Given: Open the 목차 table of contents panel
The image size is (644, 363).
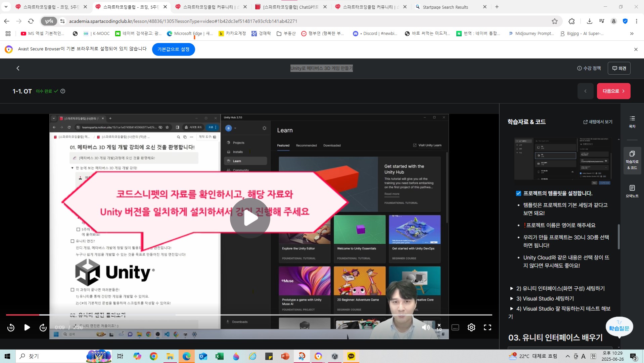Looking at the screenshot, I should click(x=632, y=122).
